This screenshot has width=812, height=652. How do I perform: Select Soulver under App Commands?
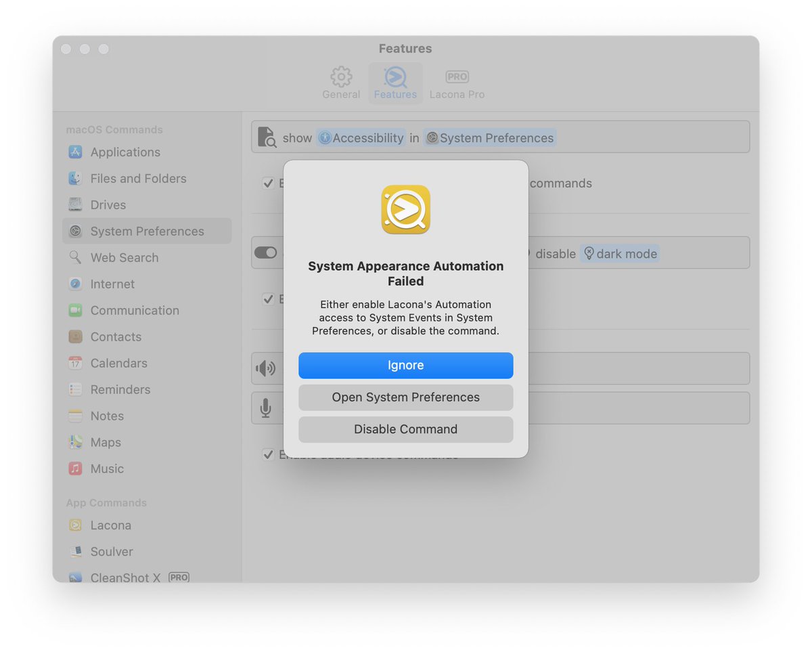tap(147, 552)
